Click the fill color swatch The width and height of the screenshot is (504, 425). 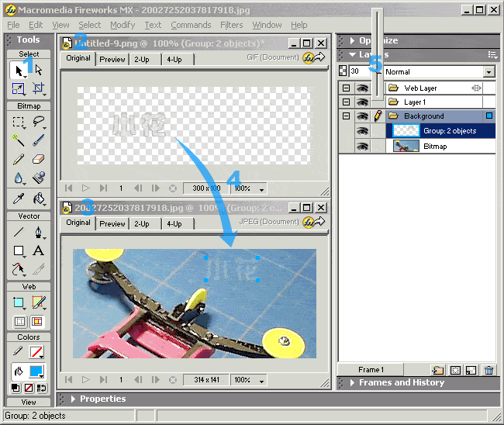tap(36, 371)
